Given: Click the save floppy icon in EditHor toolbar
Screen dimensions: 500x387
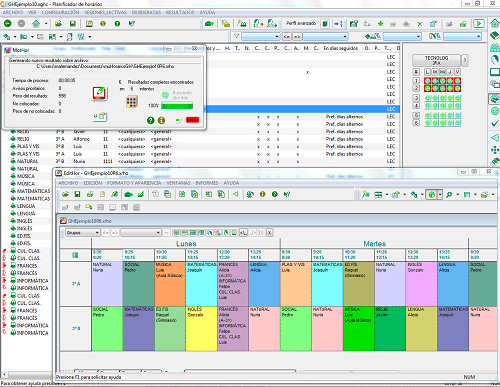Looking at the screenshot, I should 77,194.
